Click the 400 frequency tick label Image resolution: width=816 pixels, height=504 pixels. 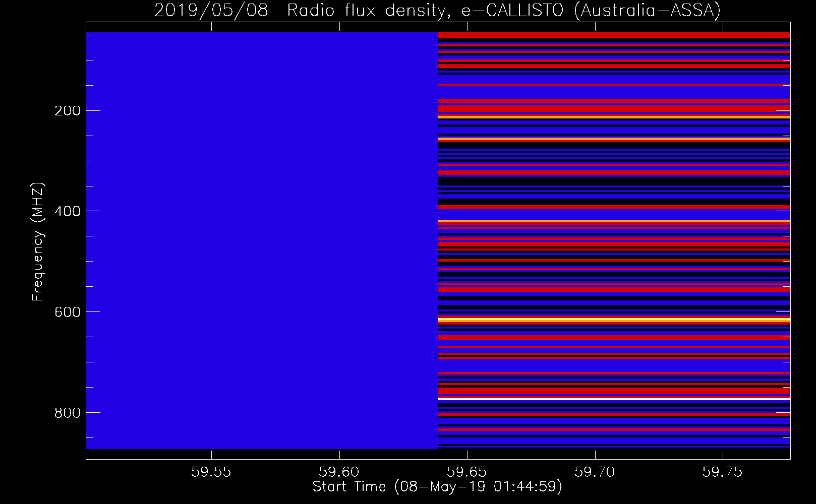68,211
